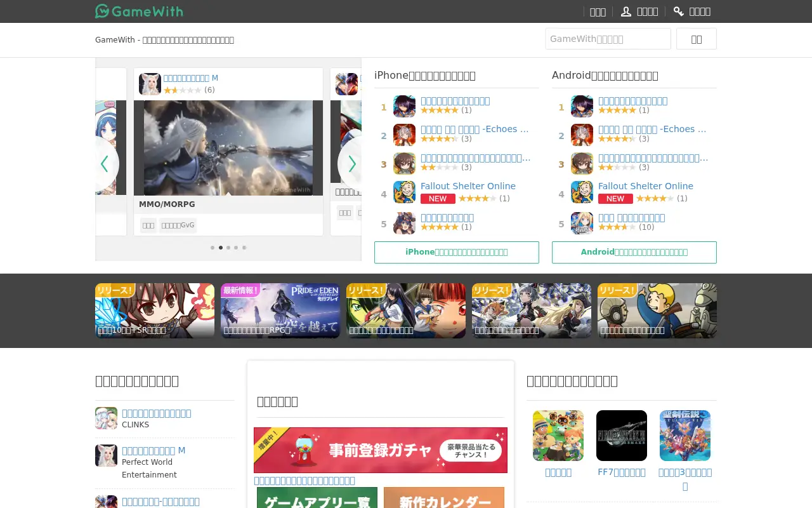This screenshot has height=508, width=812.
Task: Open the rank 2 game icon in Android ranking
Action: pos(582,135)
